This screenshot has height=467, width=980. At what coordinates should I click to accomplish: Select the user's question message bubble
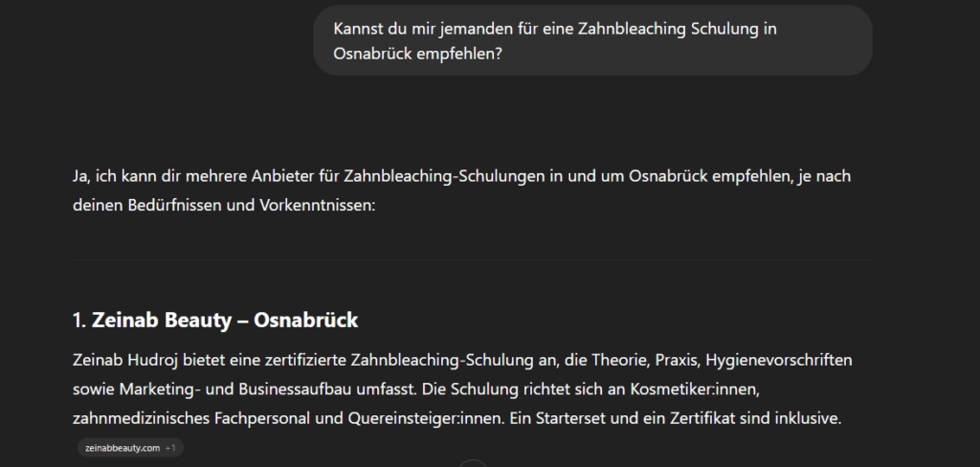pyautogui.click(x=592, y=41)
